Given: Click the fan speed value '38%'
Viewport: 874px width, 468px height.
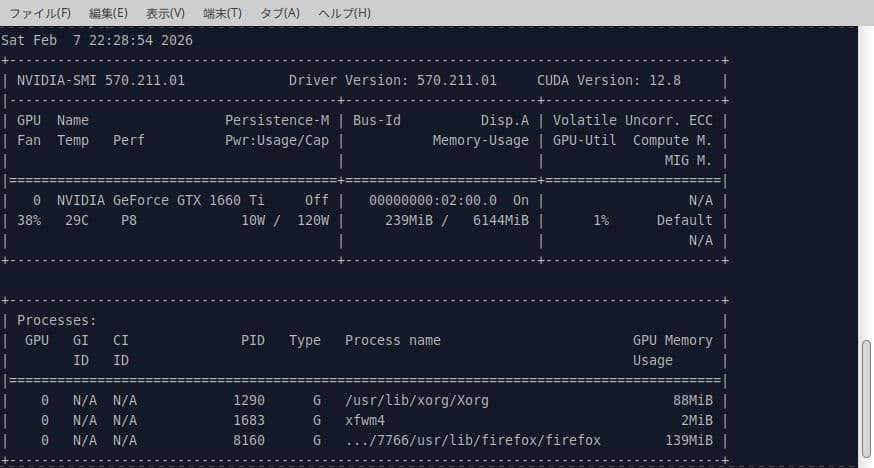Looking at the screenshot, I should click(29, 221).
